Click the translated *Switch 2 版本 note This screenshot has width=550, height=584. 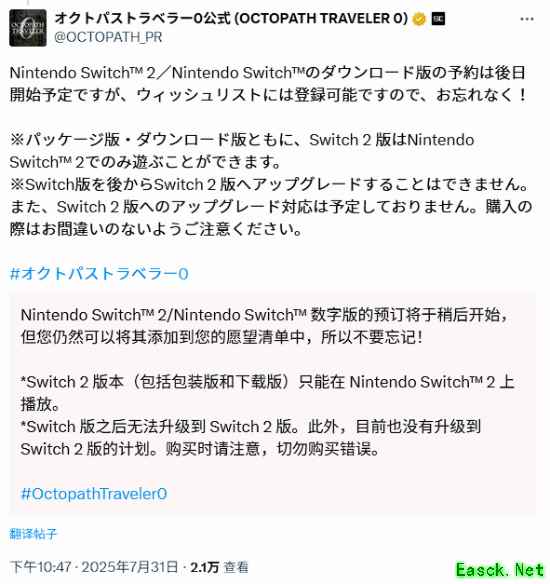pyautogui.click(x=267, y=393)
